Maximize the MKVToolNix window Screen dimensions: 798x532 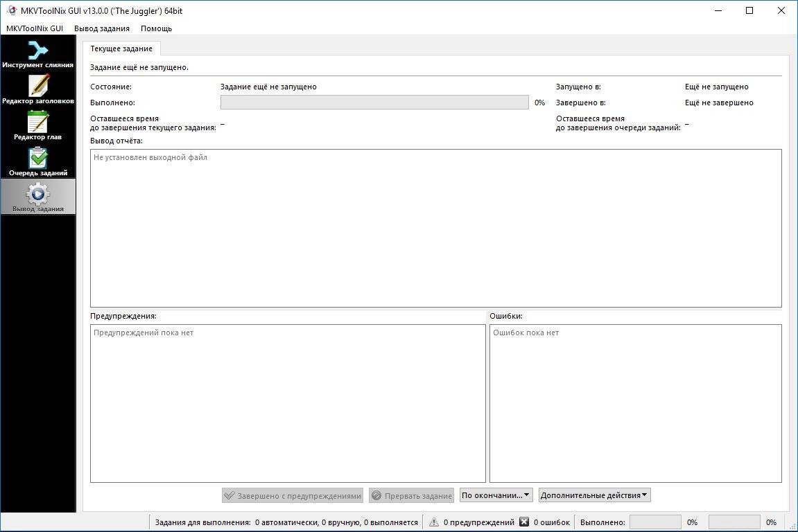pos(749,10)
